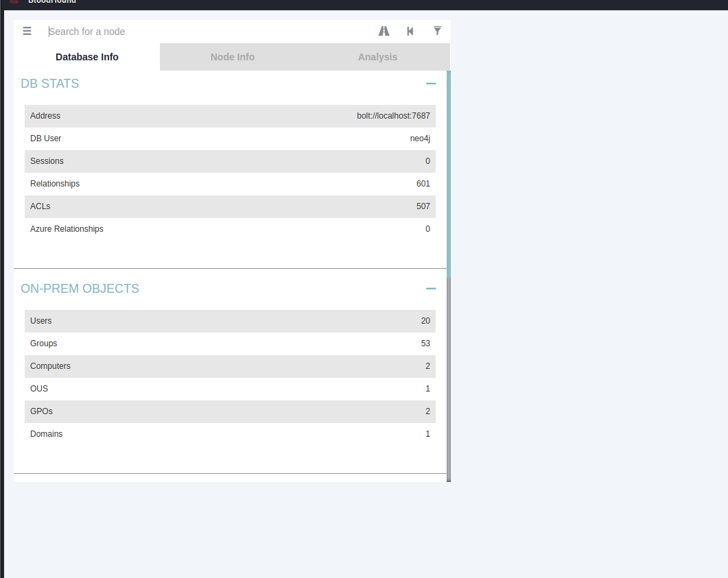
Task: Open the Analysis tab
Action: (377, 57)
